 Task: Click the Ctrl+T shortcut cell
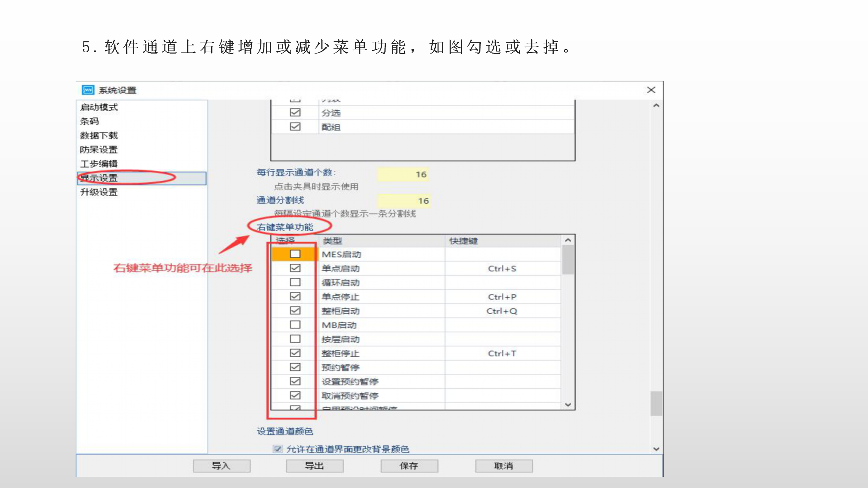pyautogui.click(x=502, y=353)
